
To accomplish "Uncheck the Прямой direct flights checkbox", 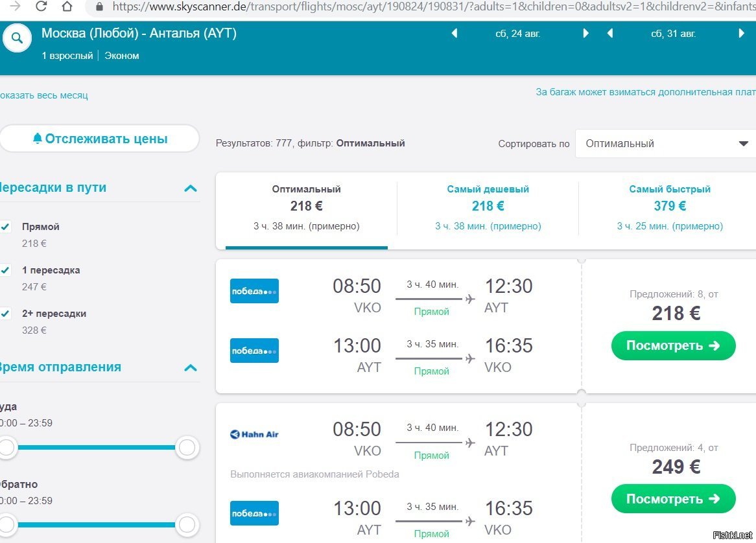I will point(6,227).
